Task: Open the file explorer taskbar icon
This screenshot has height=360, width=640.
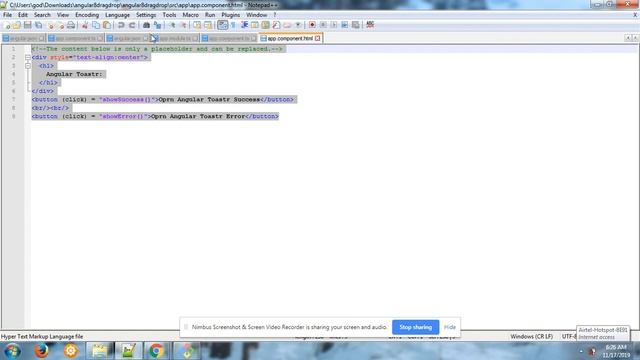Action: click(99, 351)
